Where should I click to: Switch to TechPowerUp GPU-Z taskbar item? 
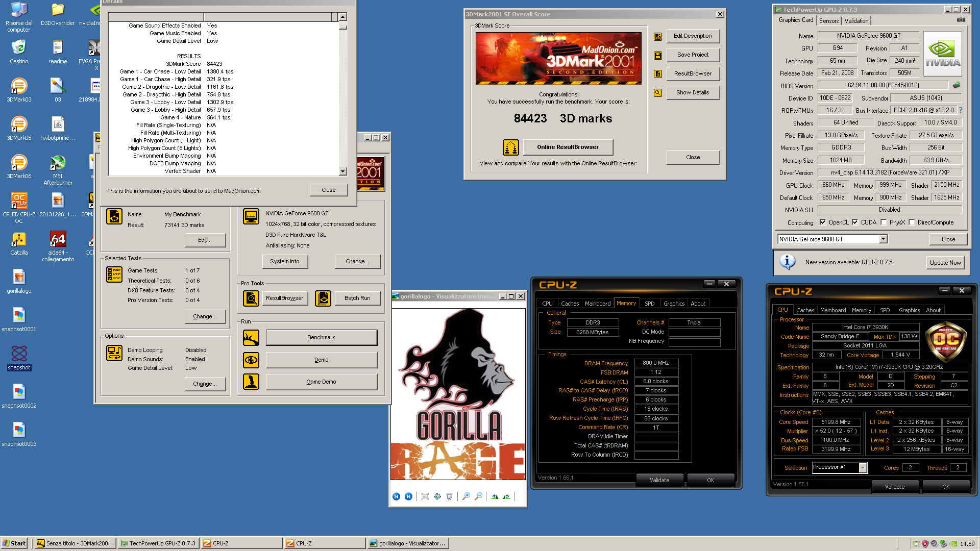(x=158, y=543)
